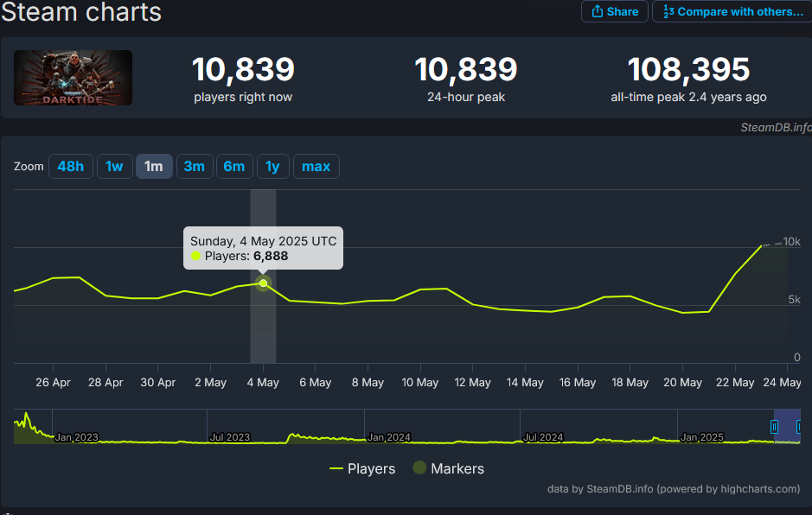812x515 pixels.
Task: Grab the left navigator range handle
Action: point(774,427)
